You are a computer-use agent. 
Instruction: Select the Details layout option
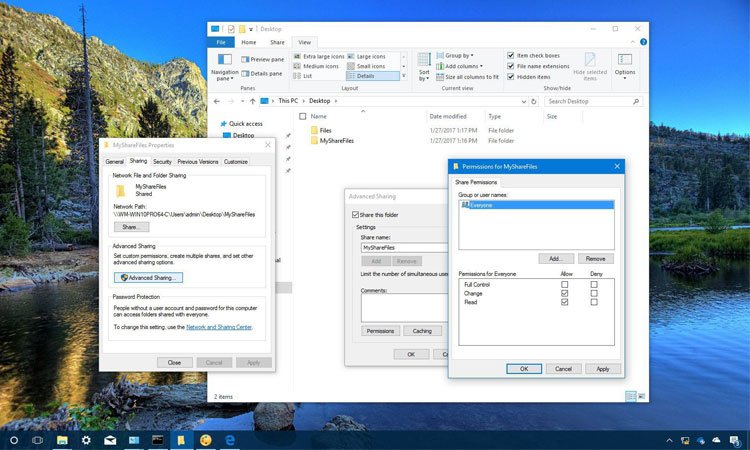click(366, 76)
